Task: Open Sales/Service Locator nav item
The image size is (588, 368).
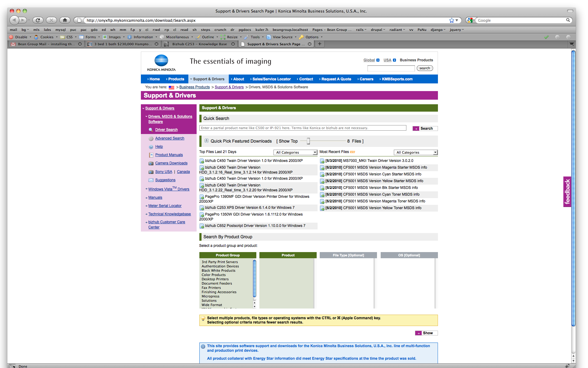Action: tap(270, 79)
